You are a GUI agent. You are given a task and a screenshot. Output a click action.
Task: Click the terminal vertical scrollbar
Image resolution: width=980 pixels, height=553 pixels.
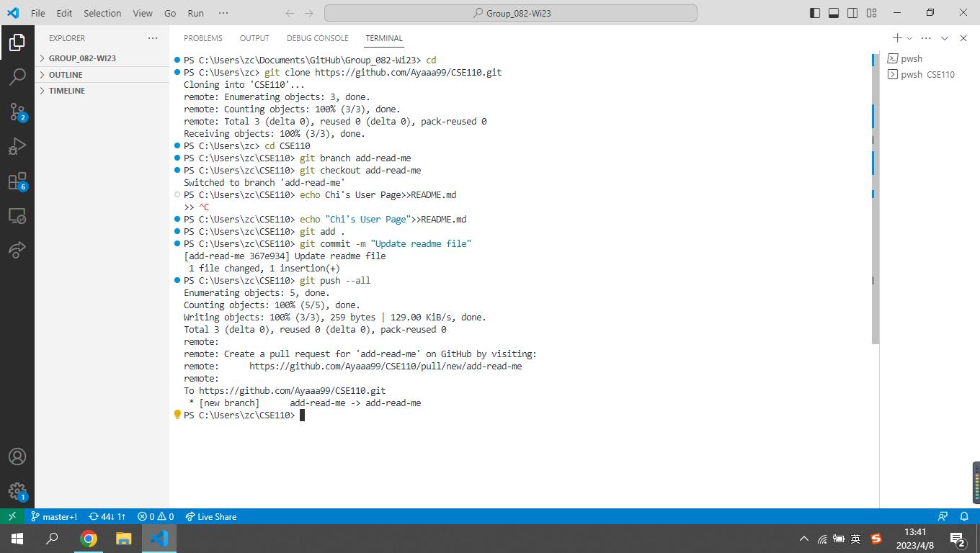coord(876,198)
